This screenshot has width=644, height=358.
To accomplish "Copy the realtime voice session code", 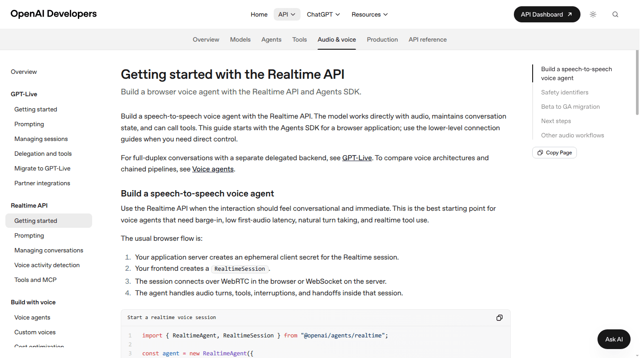I will [x=500, y=318].
